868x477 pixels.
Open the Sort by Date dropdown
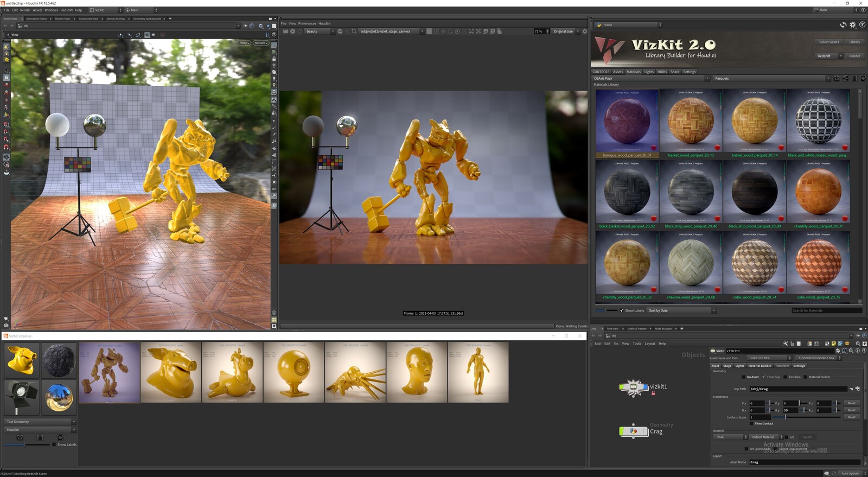681,310
